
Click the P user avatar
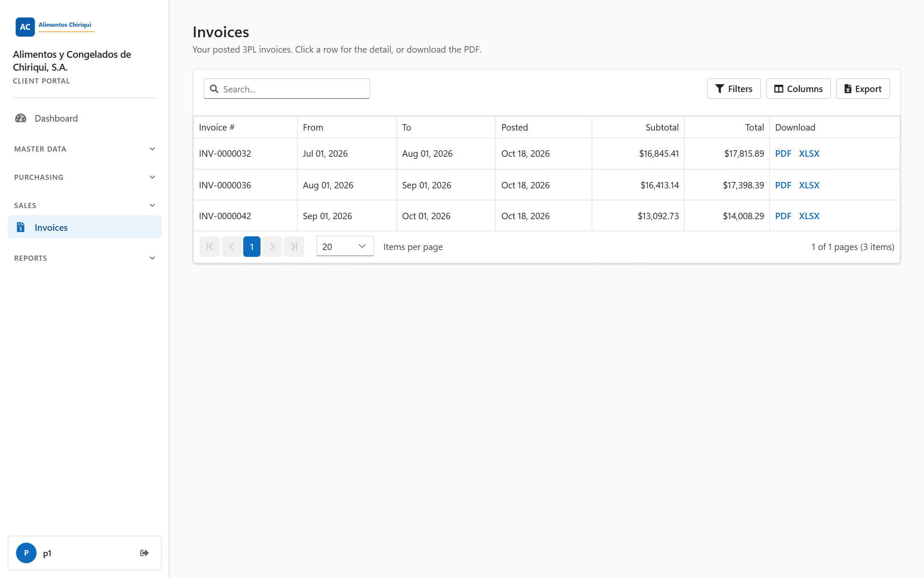[x=26, y=553]
